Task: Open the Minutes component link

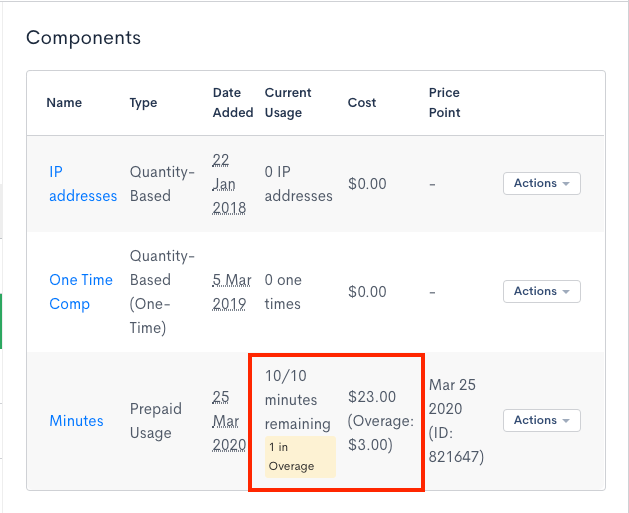Action: pos(76,421)
